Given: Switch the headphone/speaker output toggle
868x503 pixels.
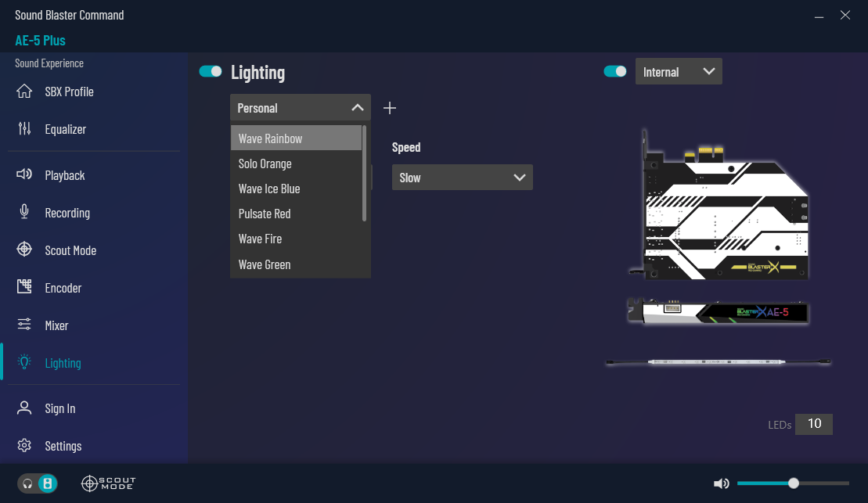Looking at the screenshot, I should [x=38, y=483].
